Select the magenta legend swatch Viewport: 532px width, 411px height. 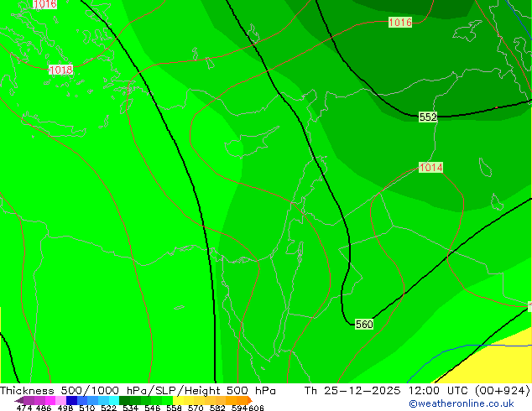(x=50, y=400)
